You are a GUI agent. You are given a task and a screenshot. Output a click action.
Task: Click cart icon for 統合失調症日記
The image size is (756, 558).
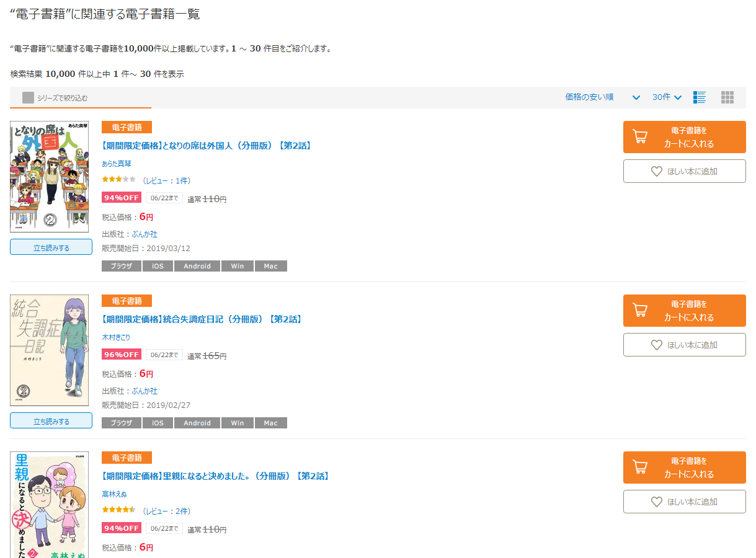(x=639, y=310)
